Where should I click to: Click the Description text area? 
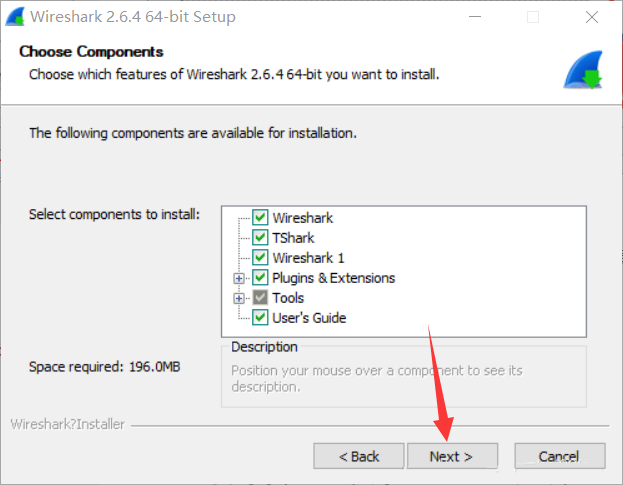point(404,377)
